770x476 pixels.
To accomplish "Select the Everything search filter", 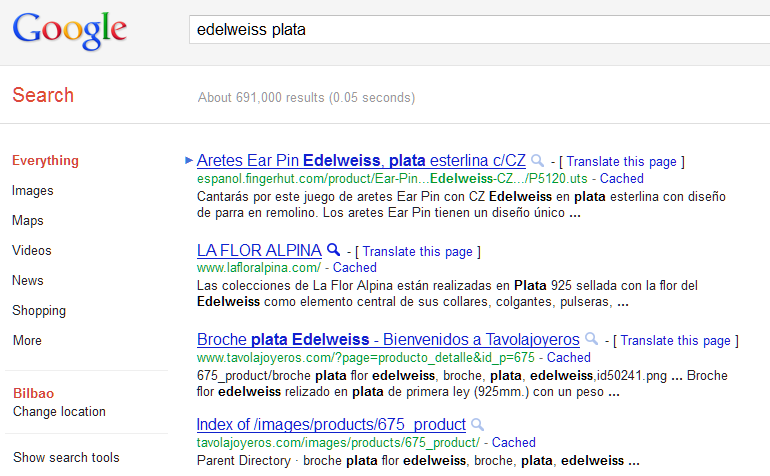I will click(x=45, y=161).
